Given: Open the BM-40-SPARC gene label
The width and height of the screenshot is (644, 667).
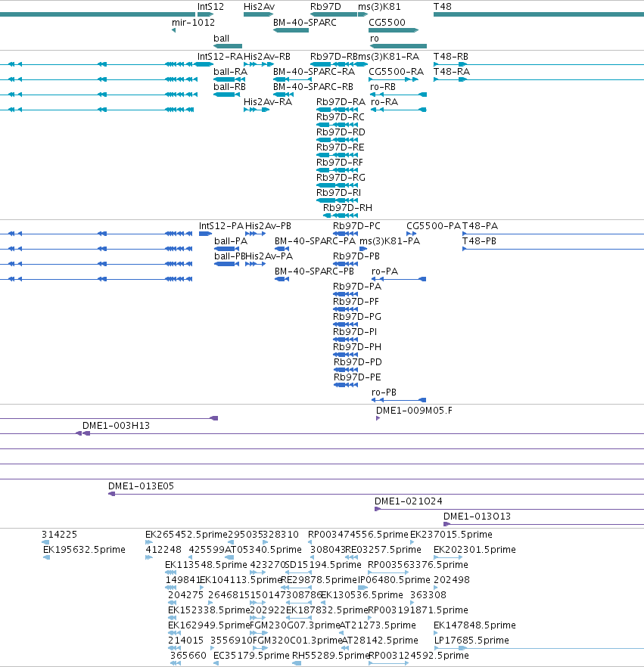Looking at the screenshot, I should [305, 23].
